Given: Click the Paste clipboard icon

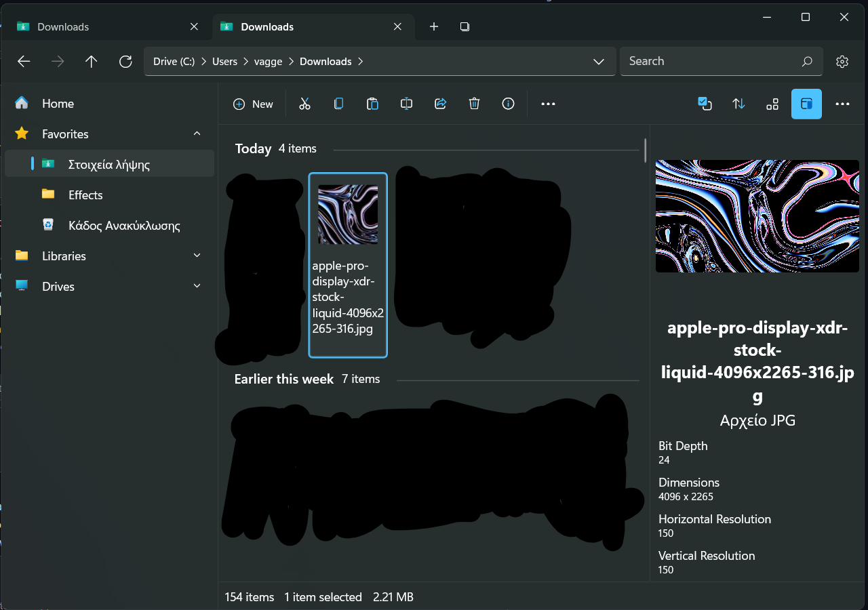Looking at the screenshot, I should coord(372,104).
